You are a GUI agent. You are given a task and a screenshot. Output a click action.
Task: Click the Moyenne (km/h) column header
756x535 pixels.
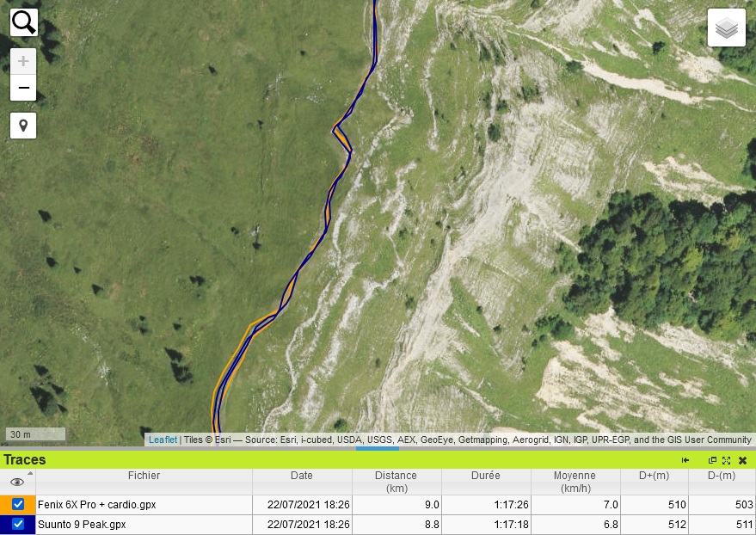click(x=575, y=482)
